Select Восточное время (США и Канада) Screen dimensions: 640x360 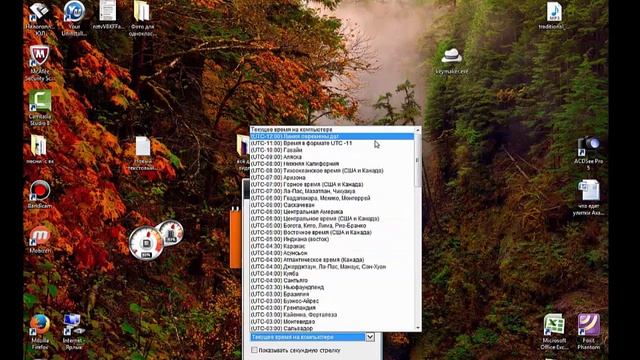332,232
